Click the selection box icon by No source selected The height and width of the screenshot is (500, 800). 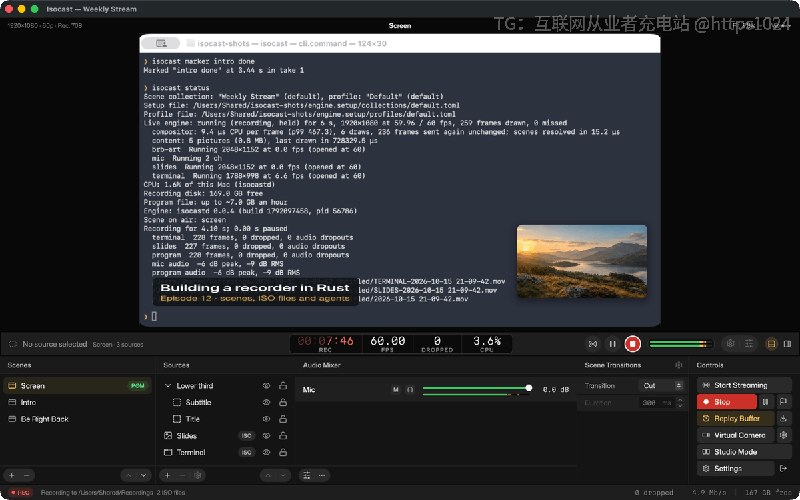pyautogui.click(x=13, y=344)
